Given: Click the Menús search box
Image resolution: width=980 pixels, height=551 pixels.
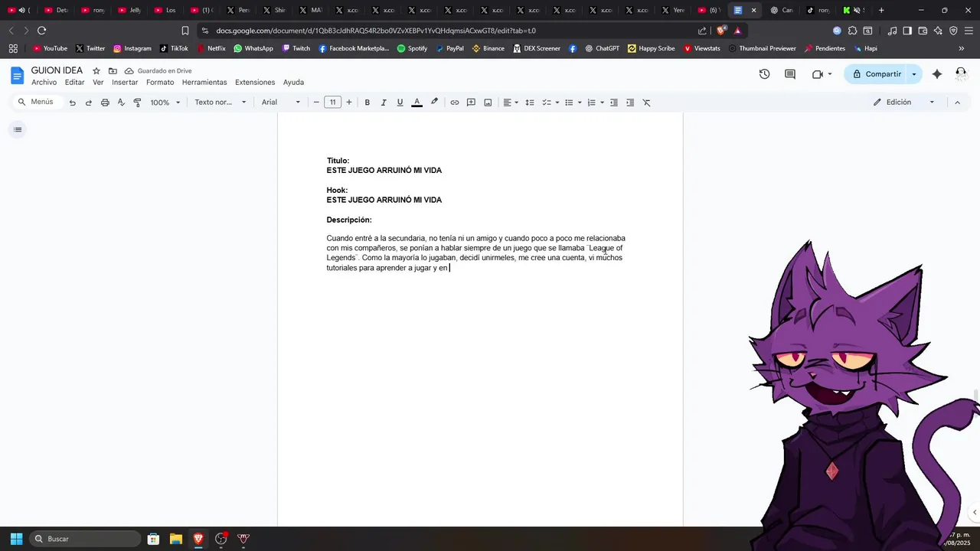Looking at the screenshot, I should coord(37,102).
